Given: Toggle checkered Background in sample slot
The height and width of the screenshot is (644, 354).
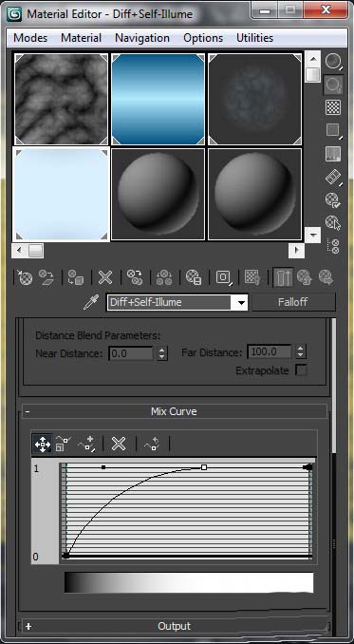Looking at the screenshot, I should coord(333,107).
